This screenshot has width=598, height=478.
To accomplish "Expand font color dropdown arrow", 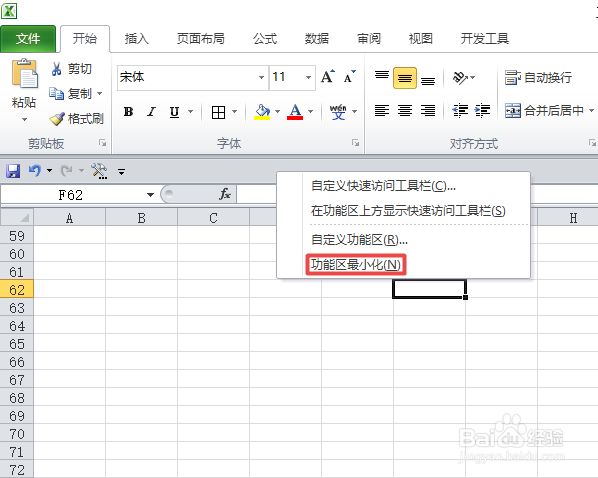I will pyautogui.click(x=310, y=112).
